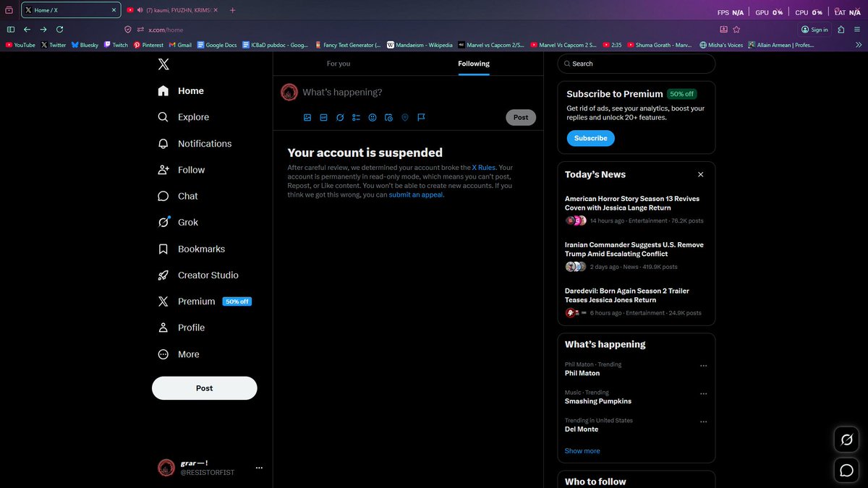Go to Home in the sidebar

pyautogui.click(x=181, y=90)
